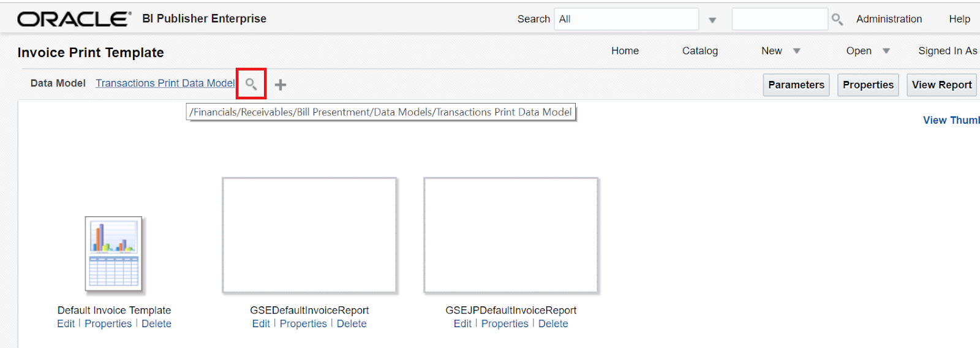
Task: Click the data model search magnifier icon
Action: coord(251,84)
